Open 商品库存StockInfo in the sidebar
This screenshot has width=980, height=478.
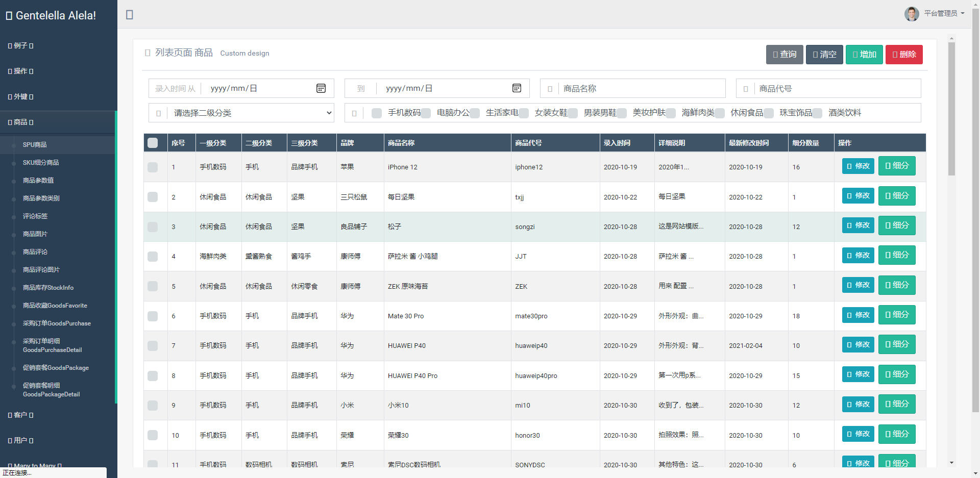[x=48, y=288]
